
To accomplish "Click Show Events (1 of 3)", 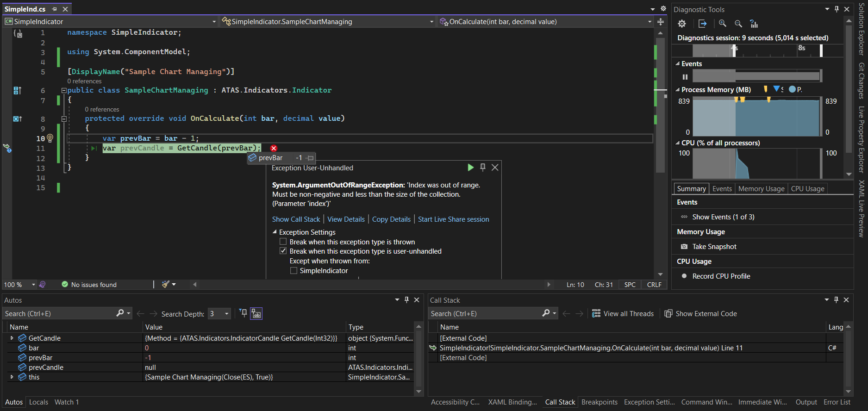I will 723,217.
